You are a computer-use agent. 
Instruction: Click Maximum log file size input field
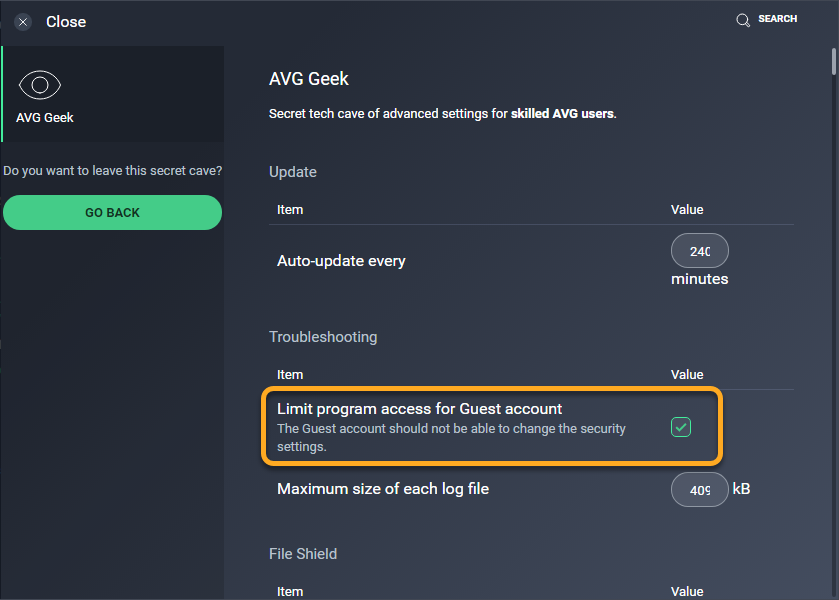[699, 489]
